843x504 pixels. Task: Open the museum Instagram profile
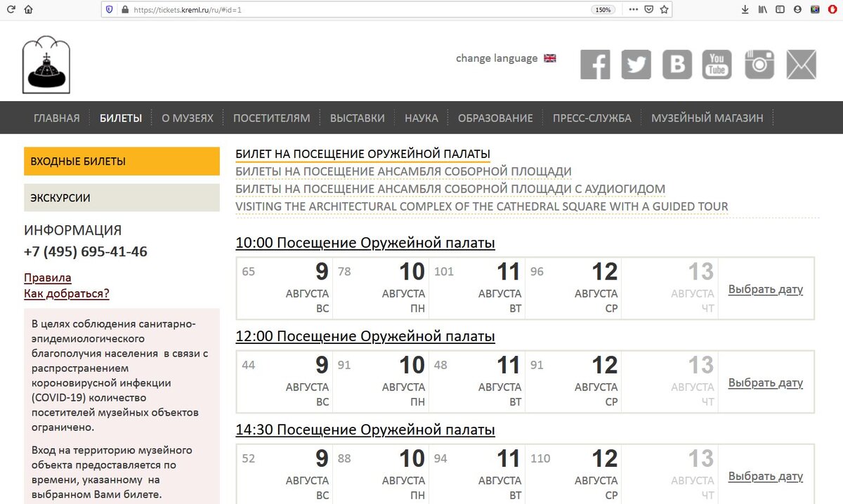coord(759,65)
